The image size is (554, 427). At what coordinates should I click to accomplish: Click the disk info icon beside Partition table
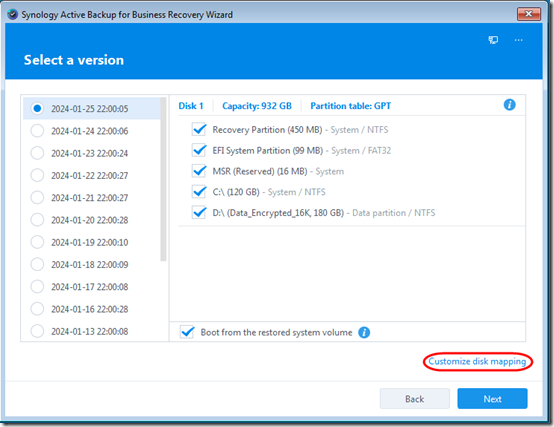click(509, 105)
